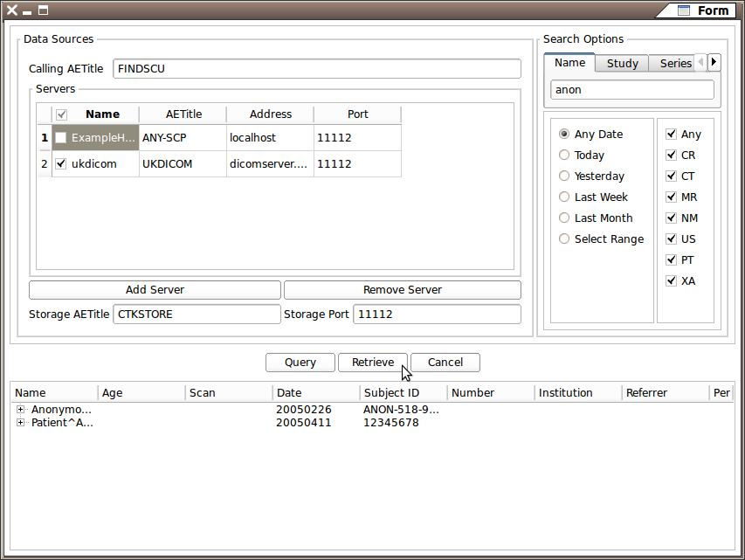Click the Add Server button
This screenshot has width=745, height=560.
pos(155,290)
